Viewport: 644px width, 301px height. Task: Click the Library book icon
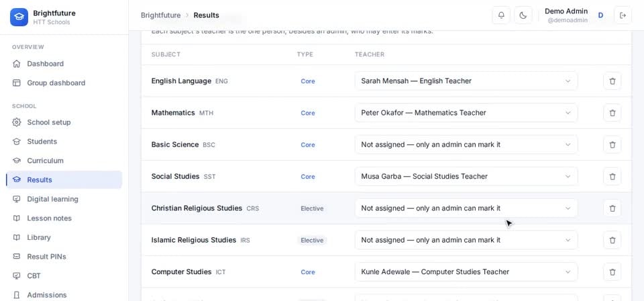pos(16,237)
